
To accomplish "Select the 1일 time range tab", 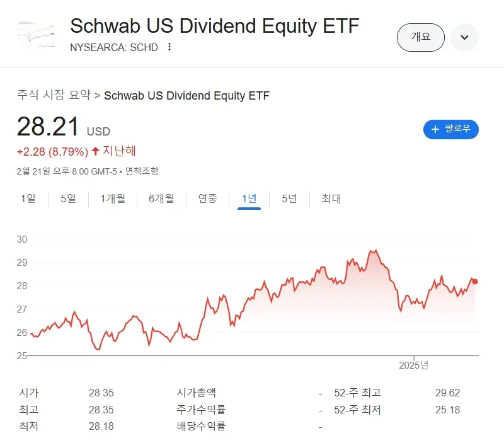I will pos(28,198).
